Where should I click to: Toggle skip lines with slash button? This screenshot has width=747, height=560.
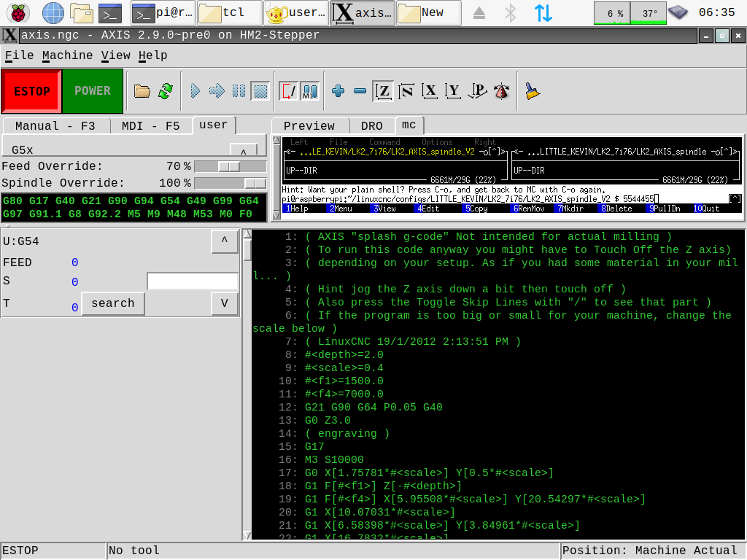[288, 91]
